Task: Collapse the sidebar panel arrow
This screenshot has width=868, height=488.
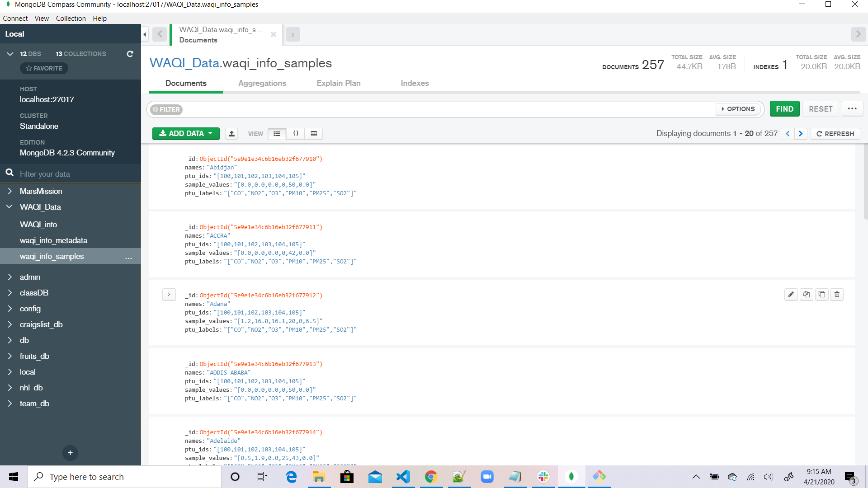Action: tap(145, 34)
